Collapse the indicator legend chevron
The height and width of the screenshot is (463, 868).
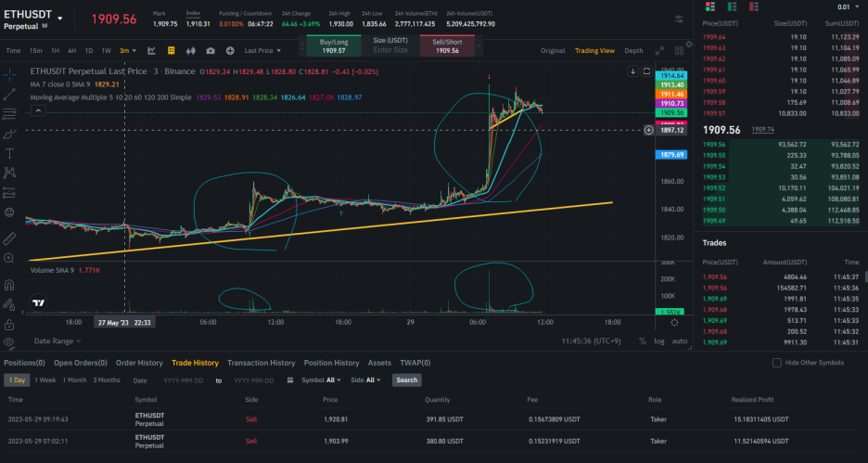tap(38, 110)
